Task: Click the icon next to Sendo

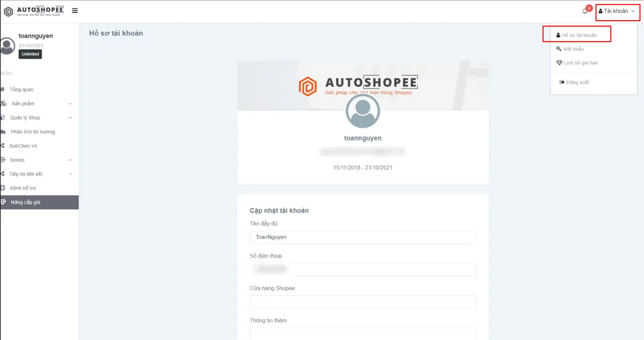Action: click(x=3, y=160)
